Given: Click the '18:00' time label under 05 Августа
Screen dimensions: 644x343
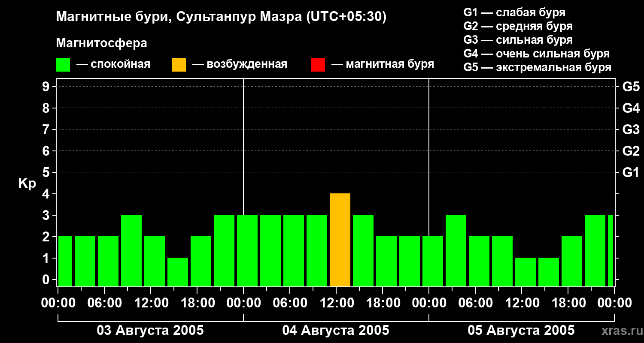Looking at the screenshot, I should [568, 303].
